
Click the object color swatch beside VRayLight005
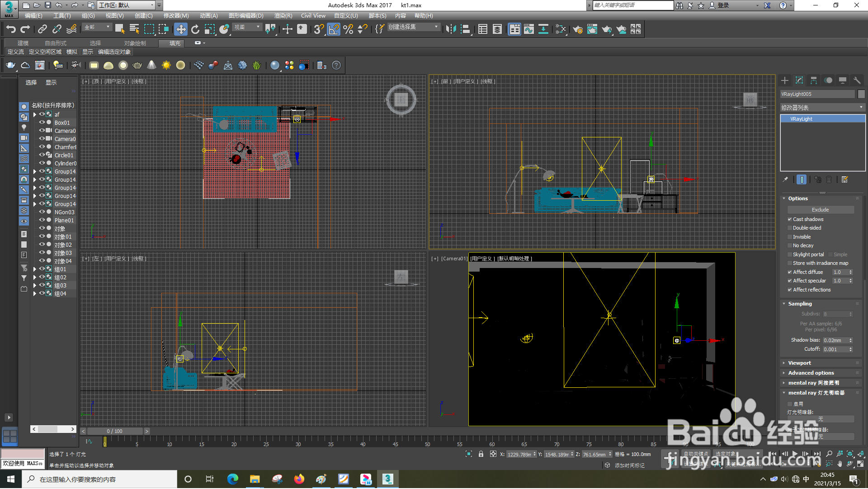click(861, 94)
